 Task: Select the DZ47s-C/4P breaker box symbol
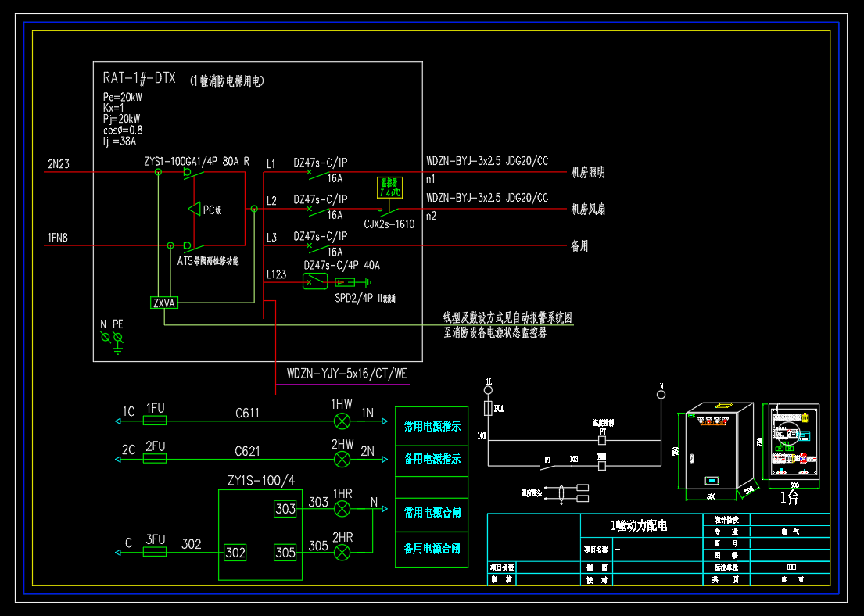[315, 282]
